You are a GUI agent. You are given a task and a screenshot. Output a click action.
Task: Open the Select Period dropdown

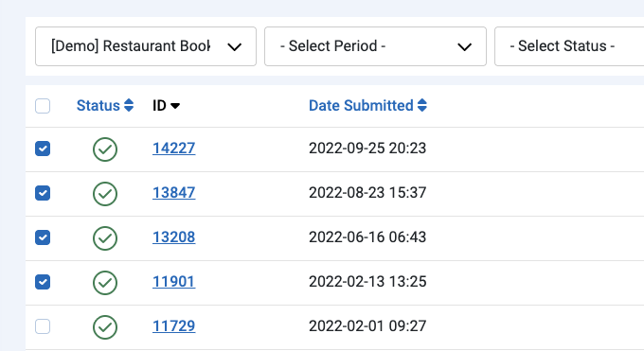click(x=375, y=46)
